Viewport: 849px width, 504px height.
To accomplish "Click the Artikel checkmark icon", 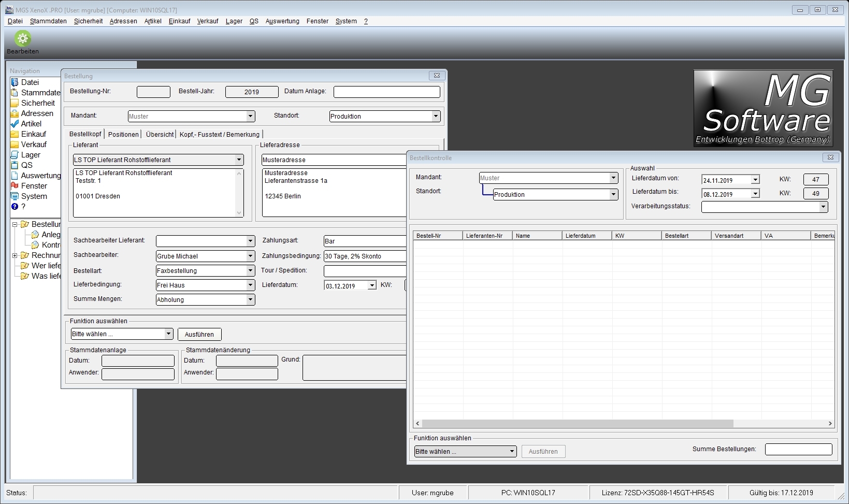I will pyautogui.click(x=15, y=124).
